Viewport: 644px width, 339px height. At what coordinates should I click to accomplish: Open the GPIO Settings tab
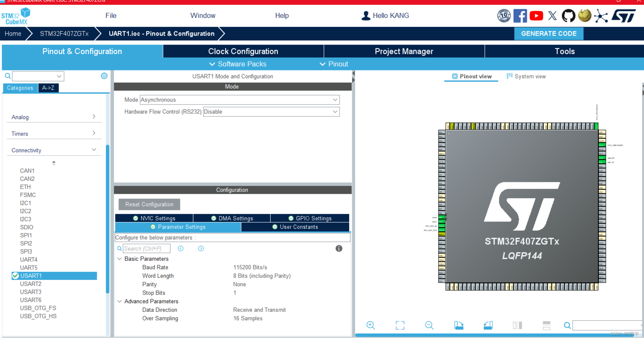click(310, 218)
